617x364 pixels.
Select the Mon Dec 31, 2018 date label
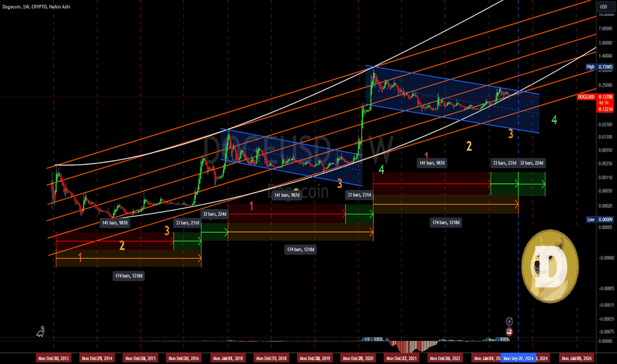point(271,358)
